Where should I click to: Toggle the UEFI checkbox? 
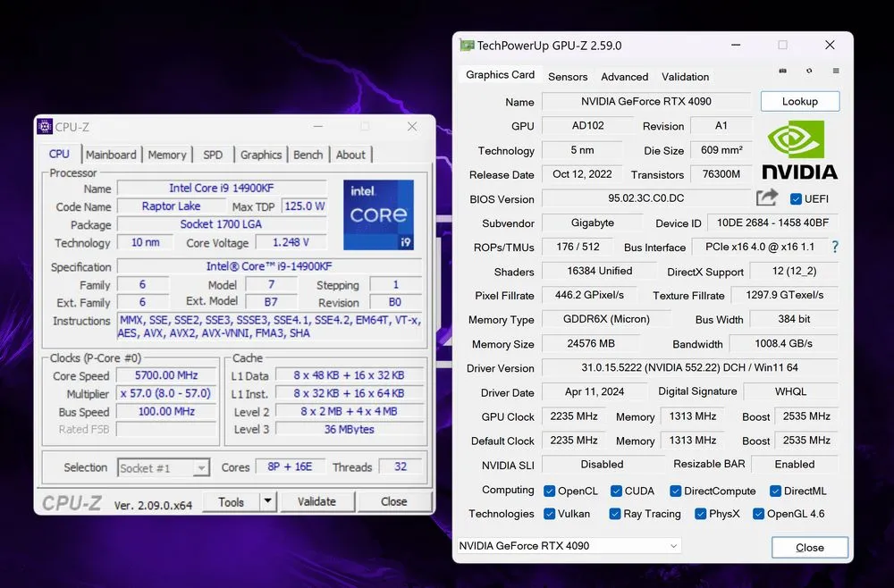pyautogui.click(x=796, y=199)
